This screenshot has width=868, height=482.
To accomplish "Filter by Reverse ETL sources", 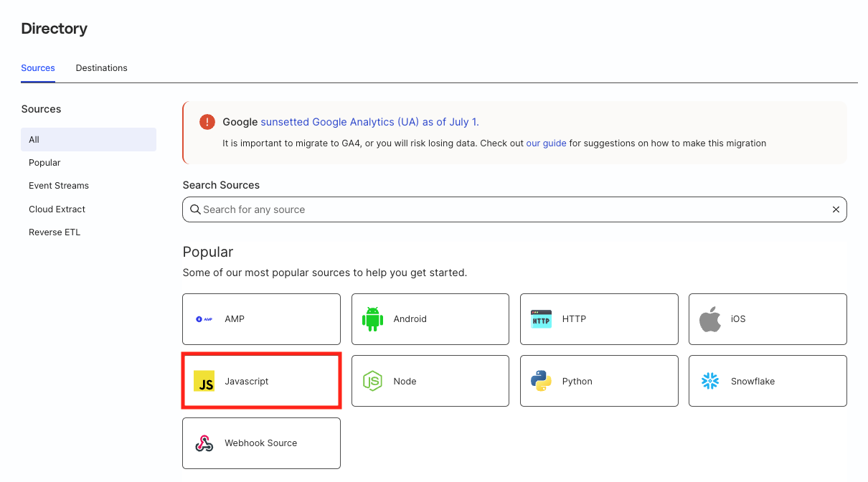I will click(55, 232).
